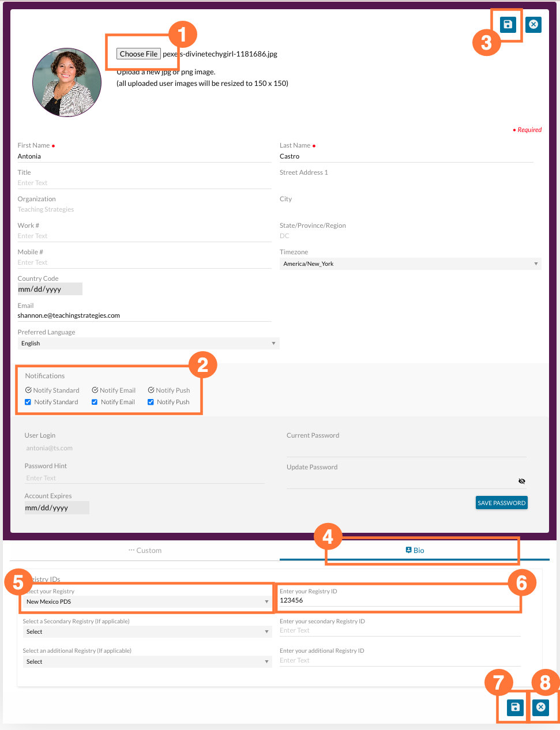
Task: Click the bottom cancel X icon
Action: click(x=540, y=708)
